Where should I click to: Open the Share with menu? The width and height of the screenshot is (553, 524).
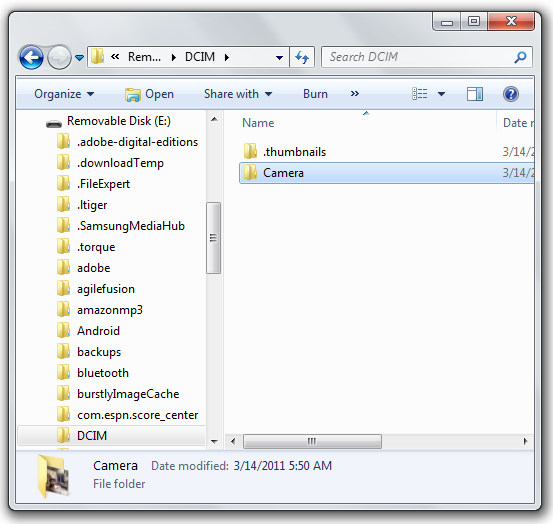(238, 94)
